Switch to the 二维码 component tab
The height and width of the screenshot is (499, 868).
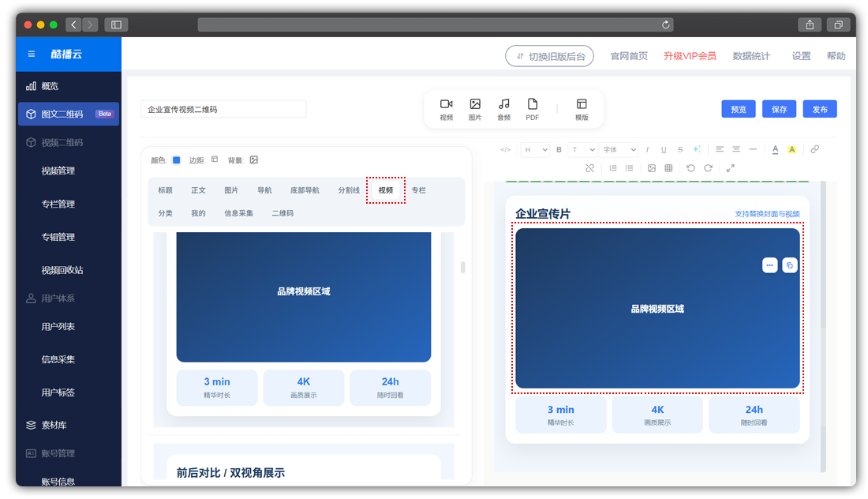click(282, 213)
